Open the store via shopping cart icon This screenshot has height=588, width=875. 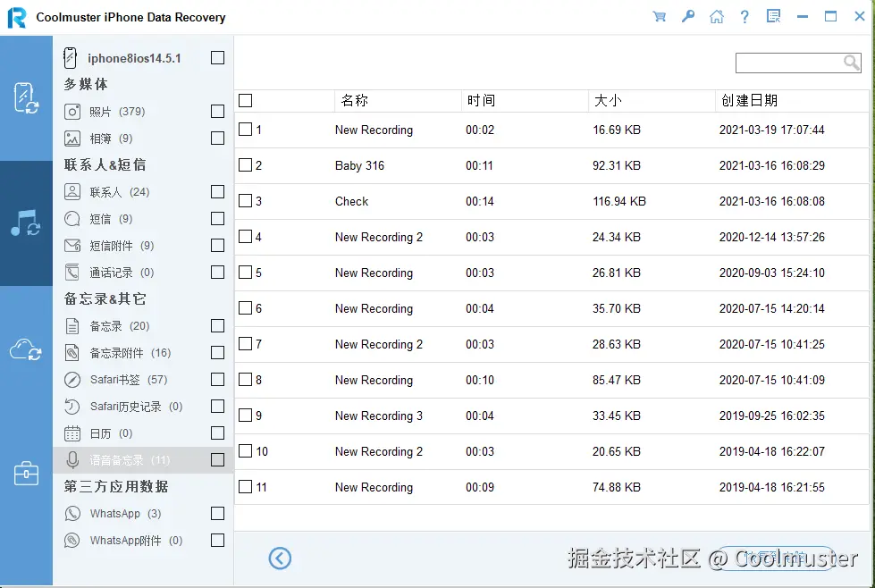[x=660, y=16]
